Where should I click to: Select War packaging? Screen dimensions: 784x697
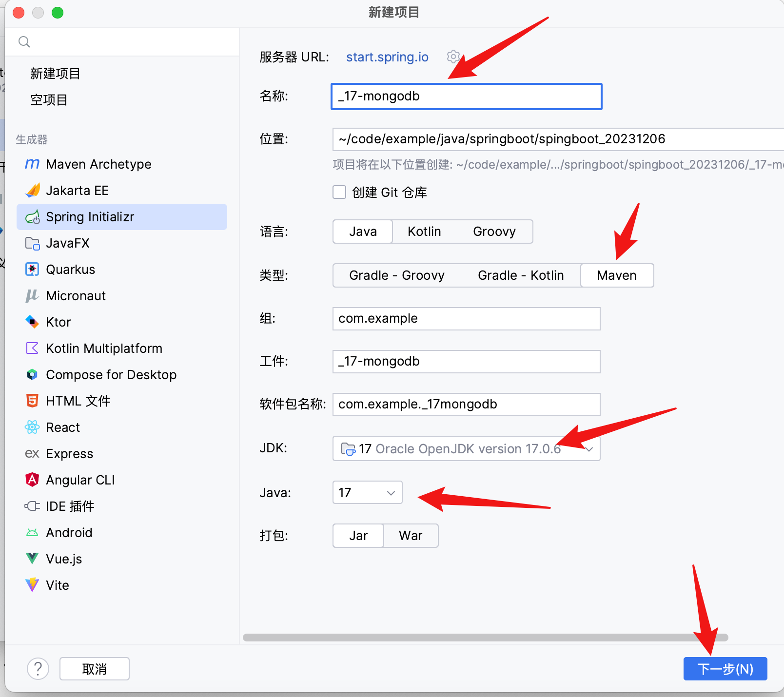point(411,536)
